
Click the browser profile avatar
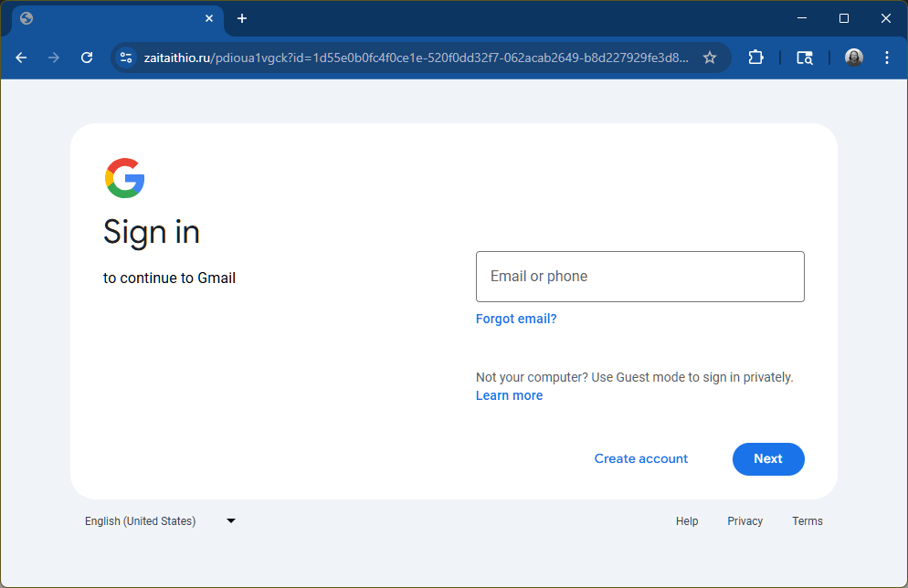[853, 57]
